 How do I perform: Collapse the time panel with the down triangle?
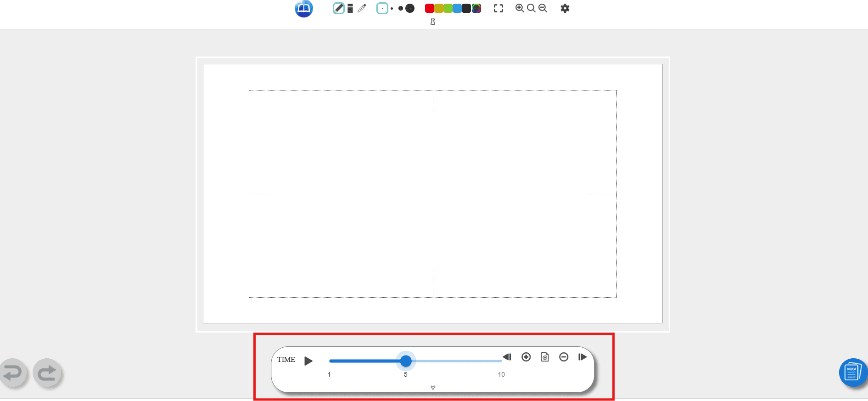433,388
